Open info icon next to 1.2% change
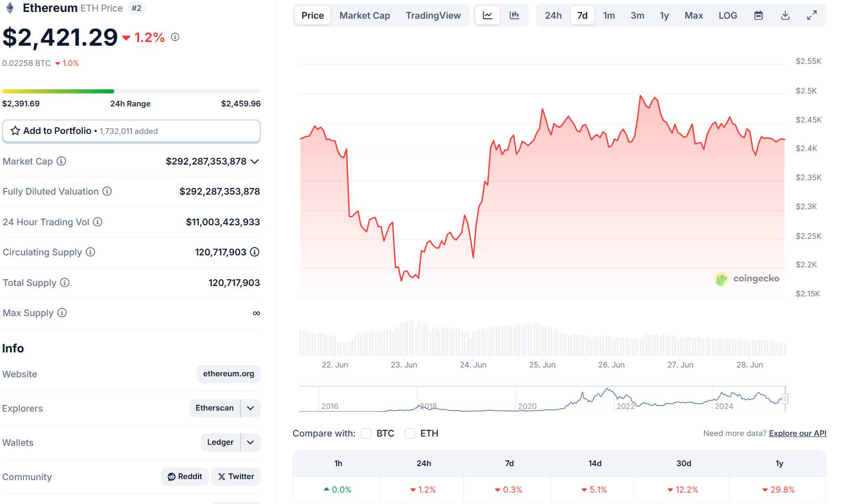841x504 pixels. point(175,37)
